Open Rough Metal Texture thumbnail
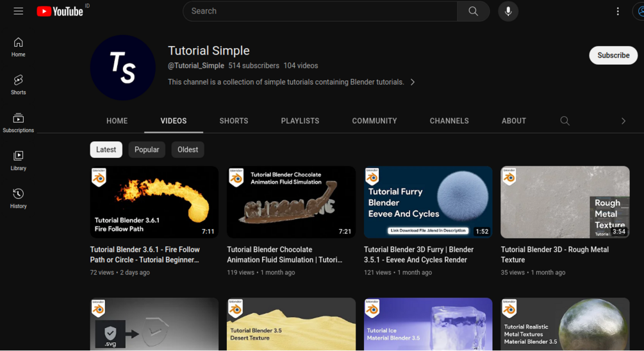Viewport: 644px width, 351px height. pos(565,202)
